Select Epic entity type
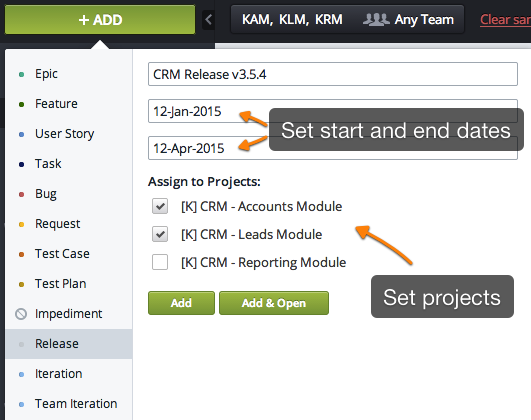This screenshot has width=531, height=420. pos(69,74)
